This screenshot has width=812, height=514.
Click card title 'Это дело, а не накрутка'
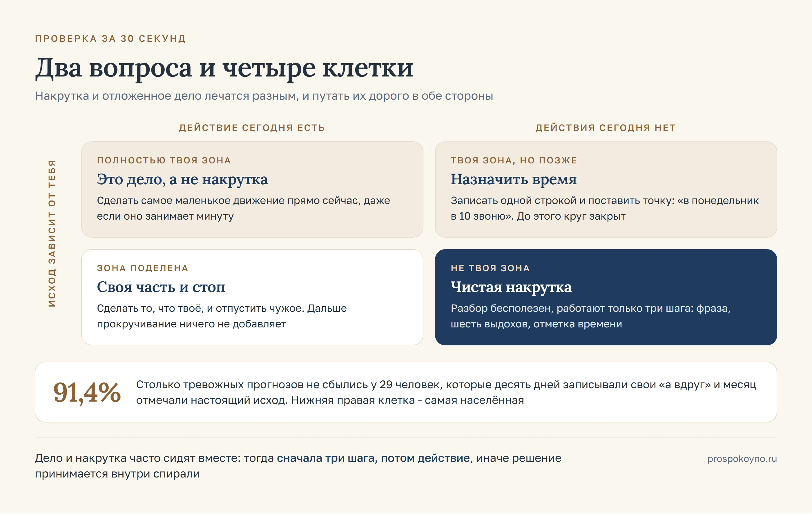(x=182, y=180)
